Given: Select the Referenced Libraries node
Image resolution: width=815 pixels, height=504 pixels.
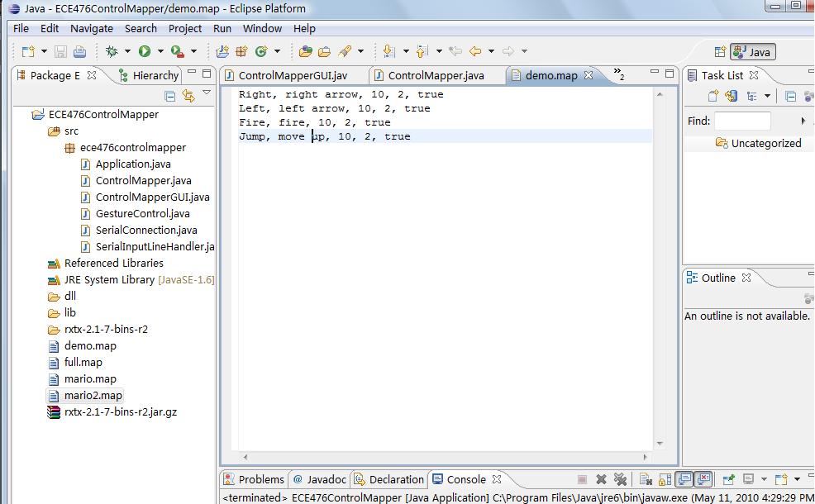Looking at the screenshot, I should [x=113, y=263].
